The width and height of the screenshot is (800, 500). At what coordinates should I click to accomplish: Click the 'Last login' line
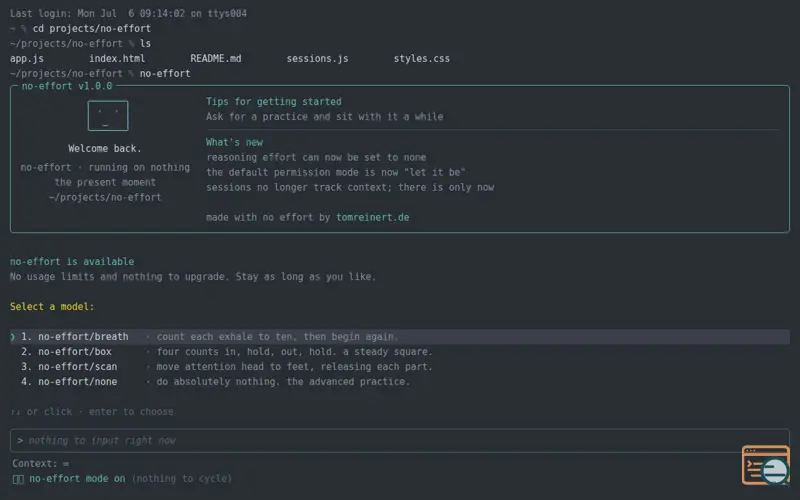tap(128, 14)
